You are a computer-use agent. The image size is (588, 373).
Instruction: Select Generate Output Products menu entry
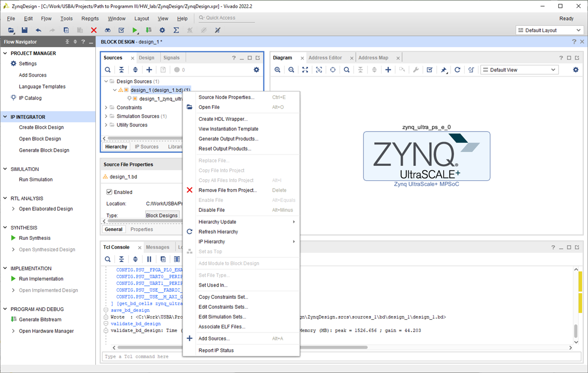[228, 139]
